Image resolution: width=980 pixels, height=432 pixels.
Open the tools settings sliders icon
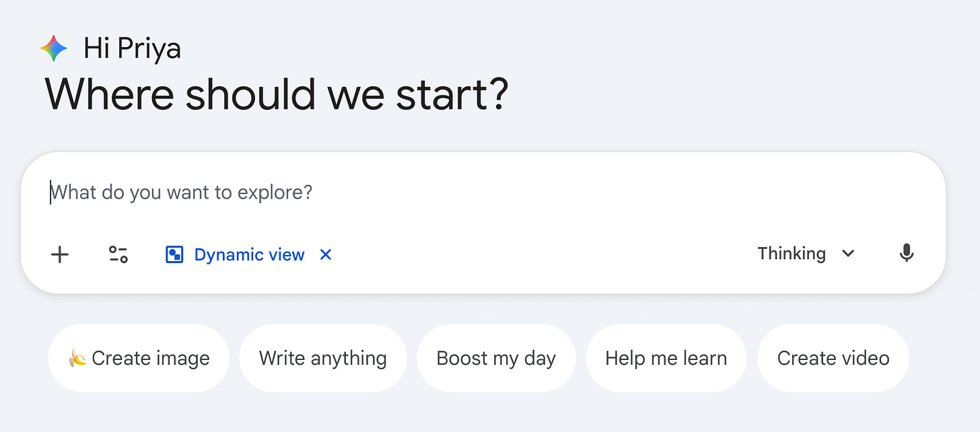point(118,254)
